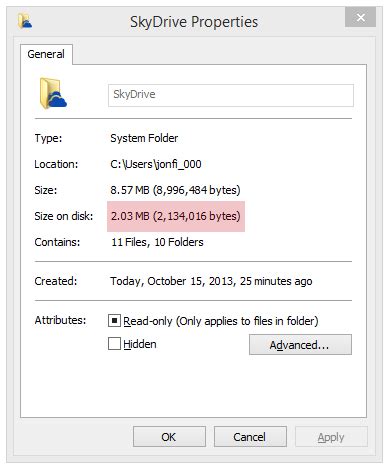Click the 'Size on disk:' label
Screen dimensions: 386x469
click(64, 216)
